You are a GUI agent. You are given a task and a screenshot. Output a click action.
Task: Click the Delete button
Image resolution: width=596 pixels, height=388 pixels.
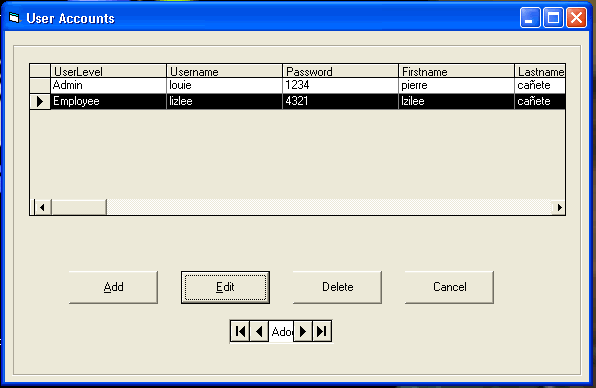pyautogui.click(x=338, y=287)
